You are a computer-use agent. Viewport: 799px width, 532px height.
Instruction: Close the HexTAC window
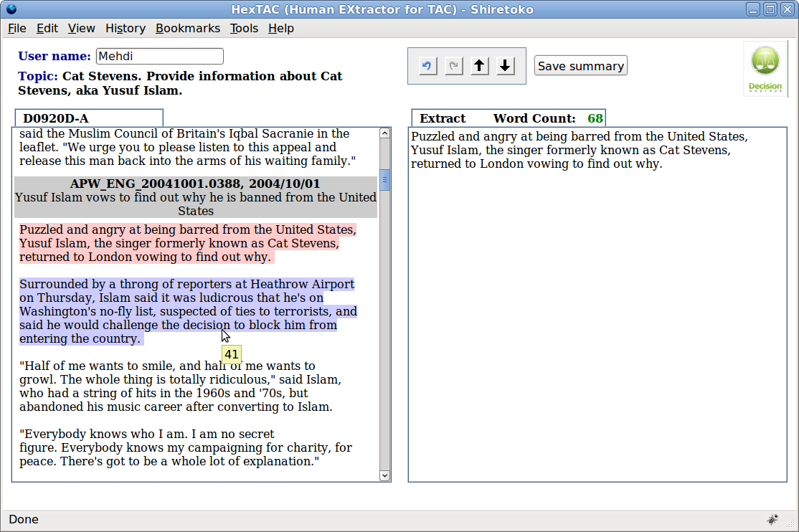coord(788,9)
